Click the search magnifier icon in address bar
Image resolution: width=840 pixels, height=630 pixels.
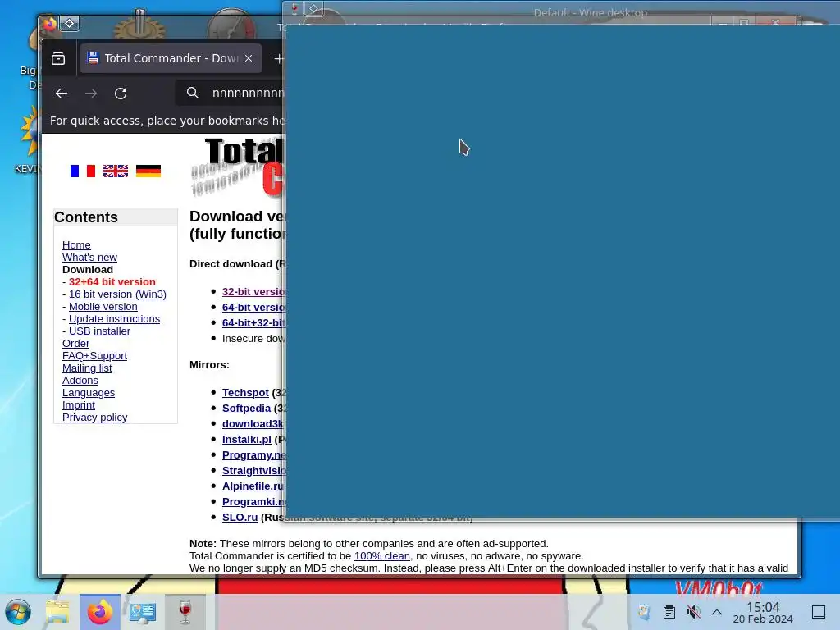coord(193,94)
